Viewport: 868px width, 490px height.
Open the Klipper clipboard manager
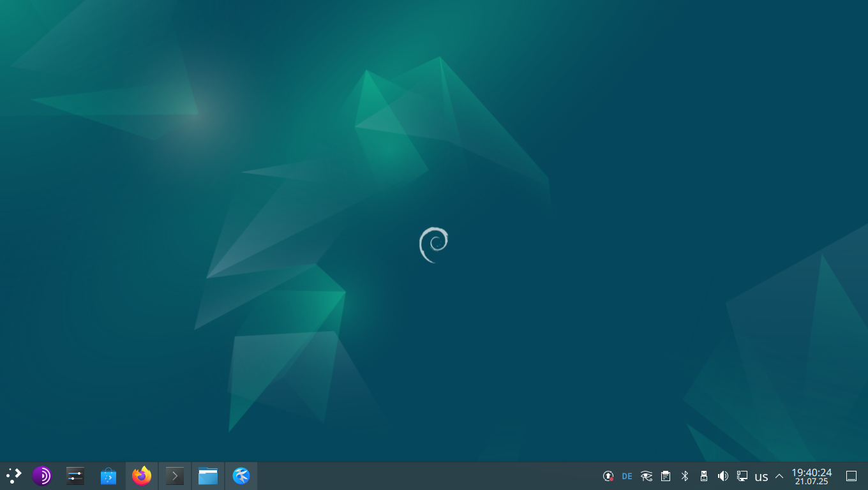coord(666,476)
